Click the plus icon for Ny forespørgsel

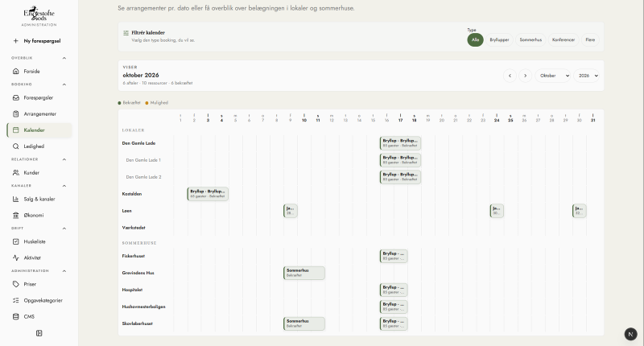click(x=15, y=41)
